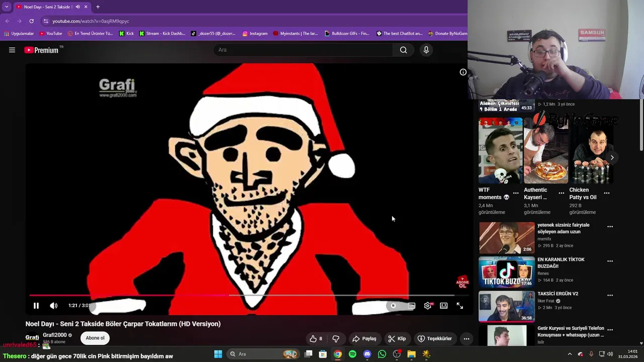Create a clip with Klip button
The image size is (644, 362).
click(x=397, y=338)
